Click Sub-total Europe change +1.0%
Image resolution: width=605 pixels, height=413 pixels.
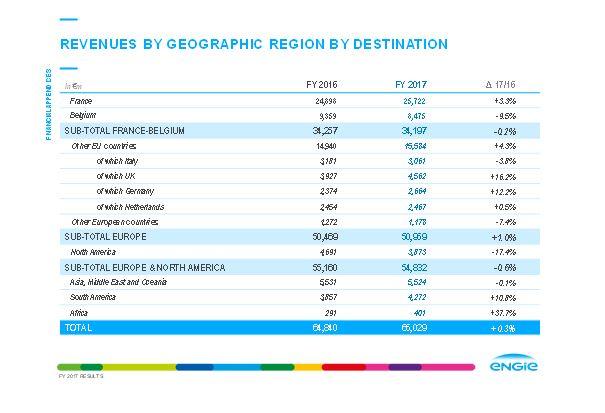click(x=504, y=237)
